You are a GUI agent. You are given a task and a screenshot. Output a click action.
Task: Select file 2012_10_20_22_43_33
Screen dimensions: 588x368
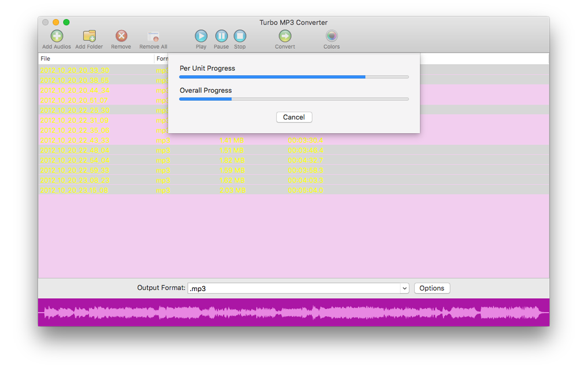pyautogui.click(x=75, y=140)
